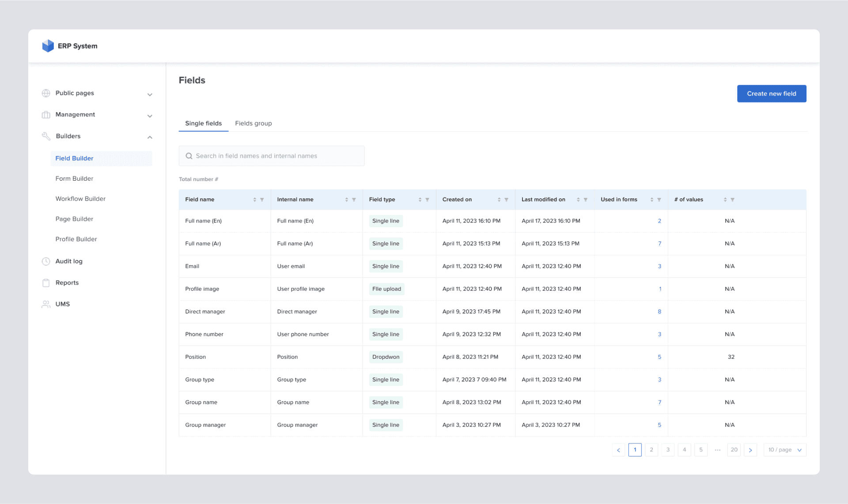Viewport: 848px width, 504px height.
Task: Open Audit log via its clock icon
Action: [x=46, y=261]
